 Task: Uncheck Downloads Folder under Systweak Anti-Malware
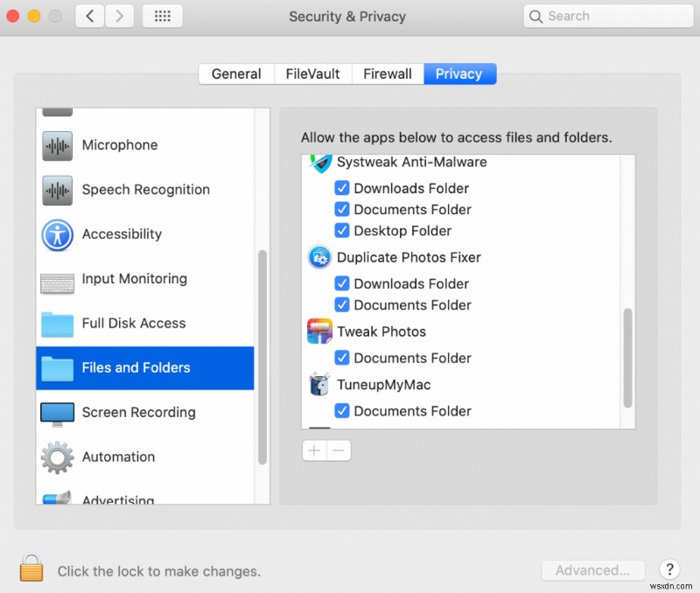point(342,188)
